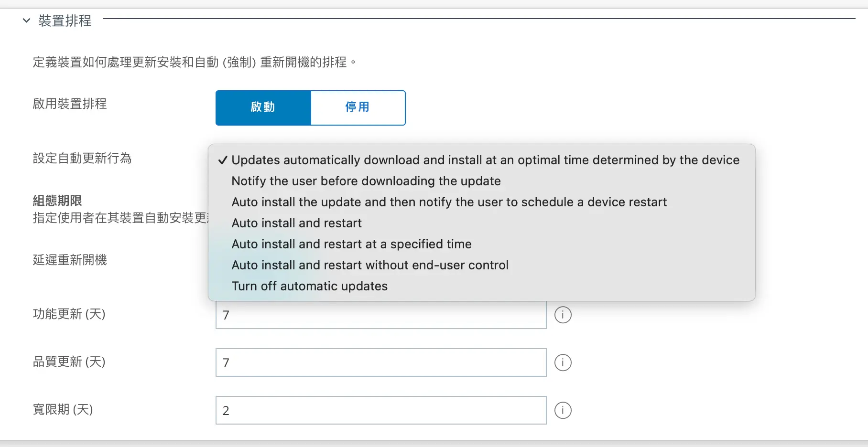Click the 延遲重新開機 label

tap(70, 260)
